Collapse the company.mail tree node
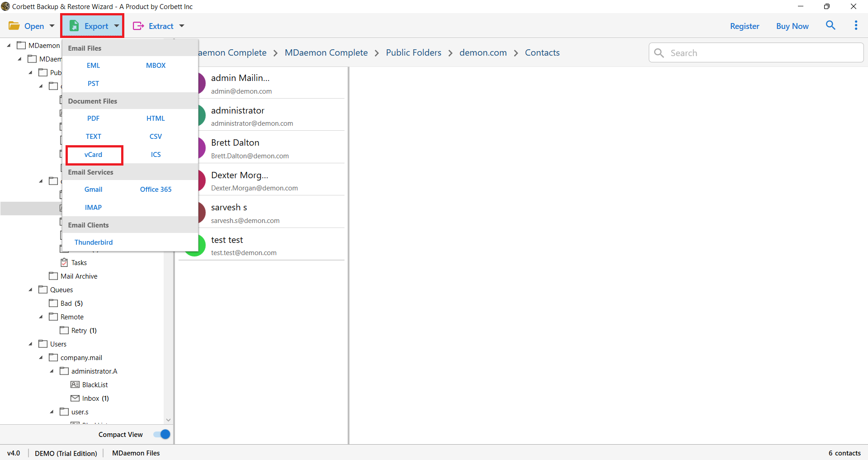The width and height of the screenshot is (868, 460). point(41,357)
